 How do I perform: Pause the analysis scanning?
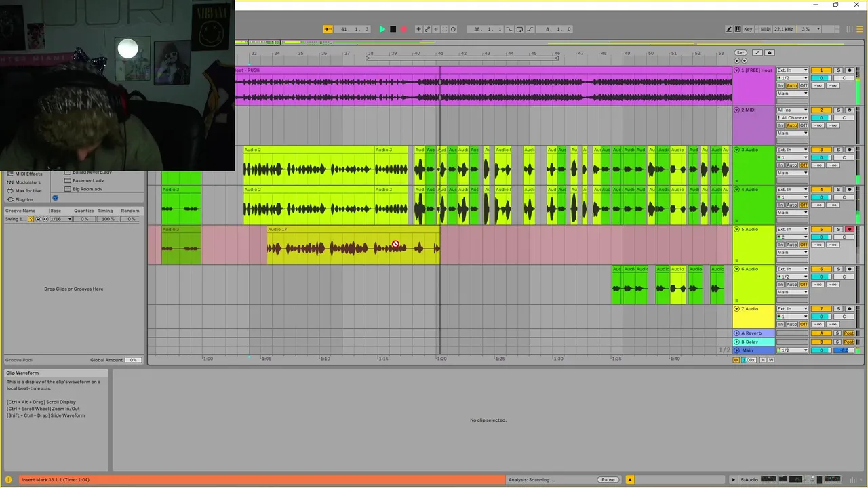point(608,480)
